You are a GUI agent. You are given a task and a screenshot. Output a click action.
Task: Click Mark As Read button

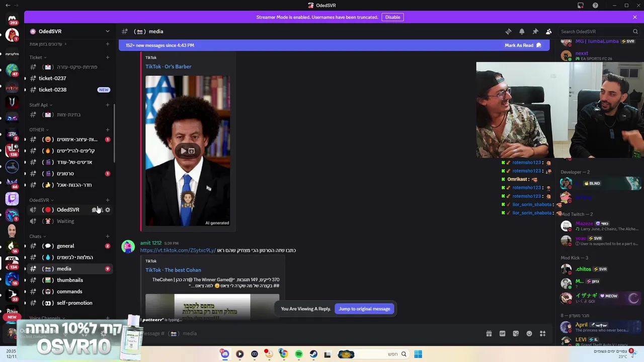523,45
